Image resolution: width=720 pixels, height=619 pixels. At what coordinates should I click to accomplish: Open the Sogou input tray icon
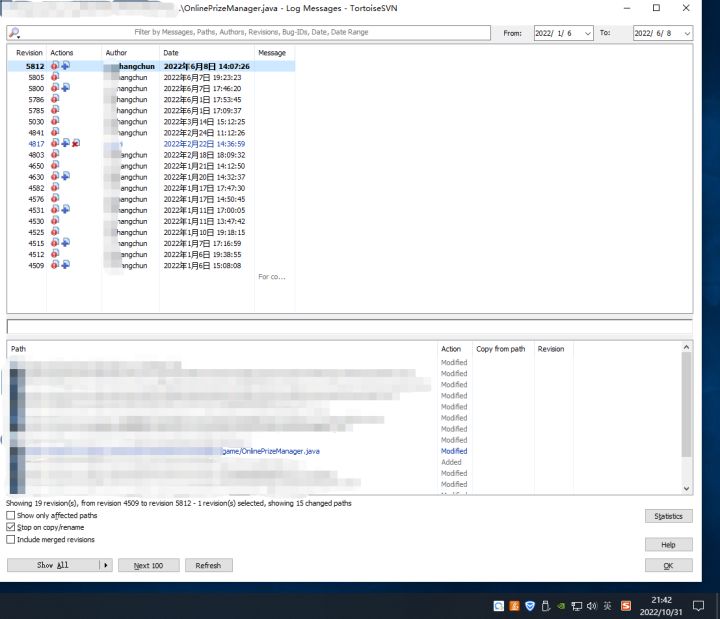[625, 606]
